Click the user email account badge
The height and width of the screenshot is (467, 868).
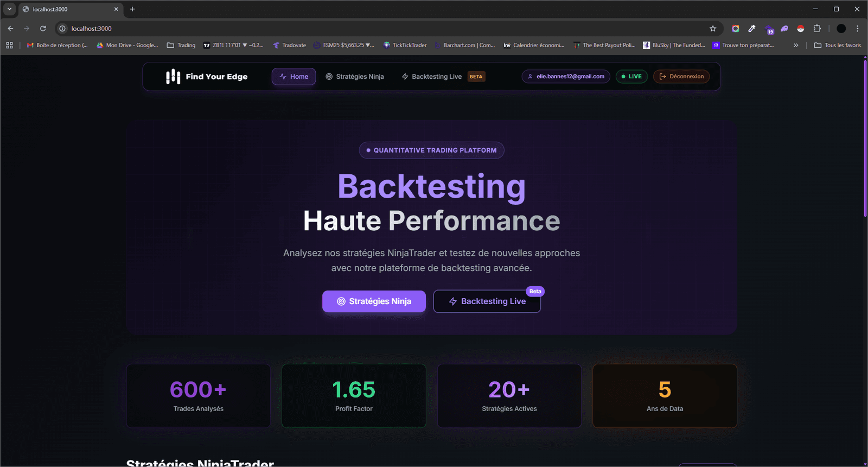point(566,77)
